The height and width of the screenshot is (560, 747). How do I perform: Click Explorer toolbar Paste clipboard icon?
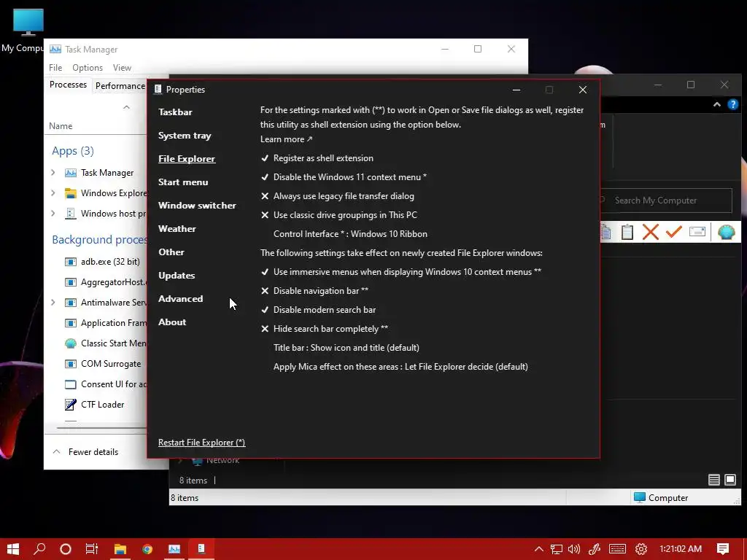coord(627,233)
